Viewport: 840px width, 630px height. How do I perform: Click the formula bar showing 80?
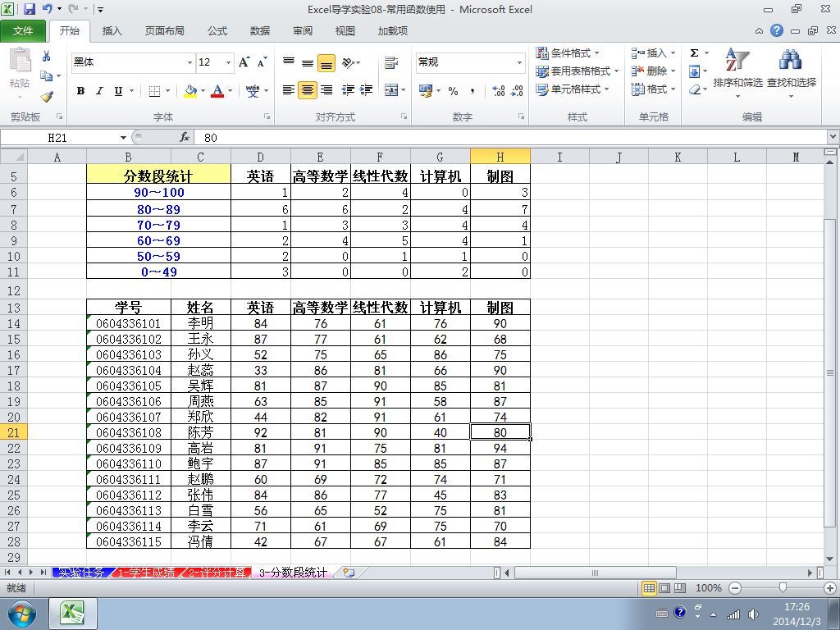[x=511, y=138]
